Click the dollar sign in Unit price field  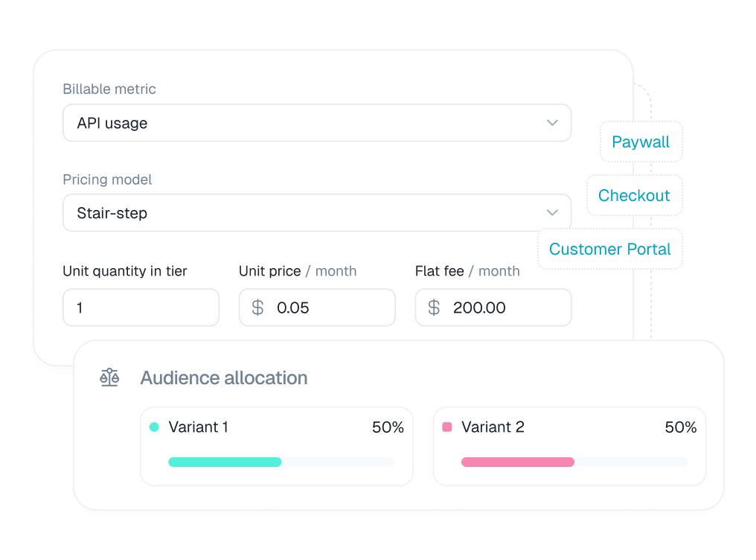click(x=257, y=308)
